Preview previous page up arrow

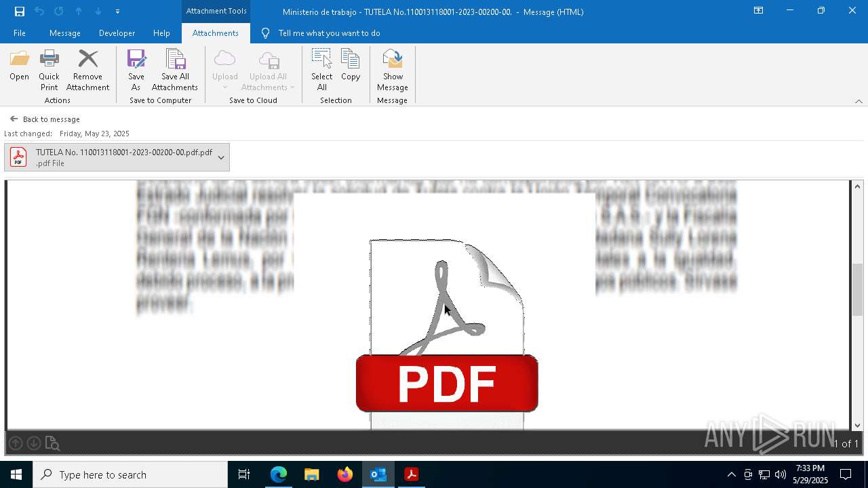[x=16, y=443]
